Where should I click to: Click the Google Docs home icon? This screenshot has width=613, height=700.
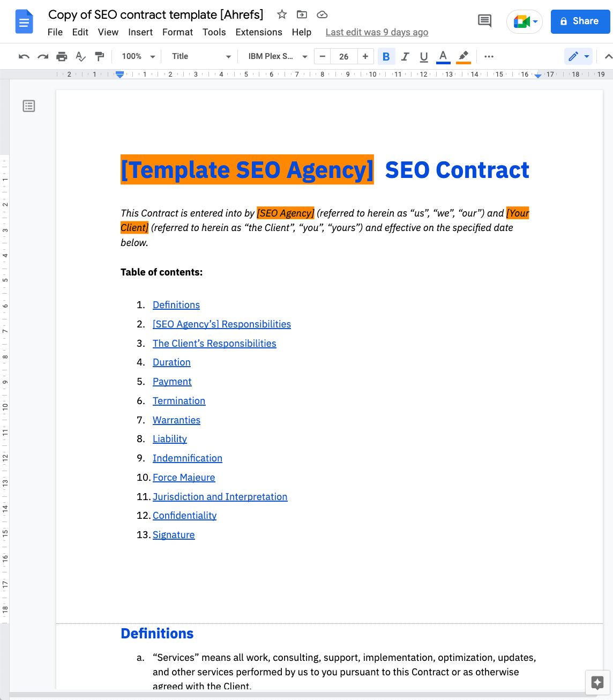(x=24, y=21)
